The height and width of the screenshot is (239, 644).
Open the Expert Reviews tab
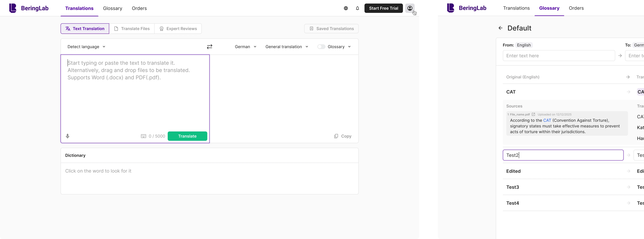click(178, 29)
